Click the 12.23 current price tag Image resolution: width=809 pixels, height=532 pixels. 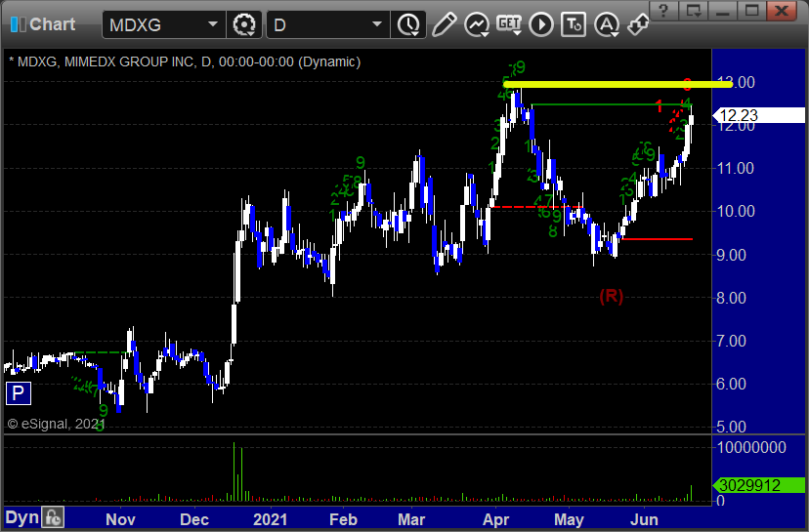758,115
